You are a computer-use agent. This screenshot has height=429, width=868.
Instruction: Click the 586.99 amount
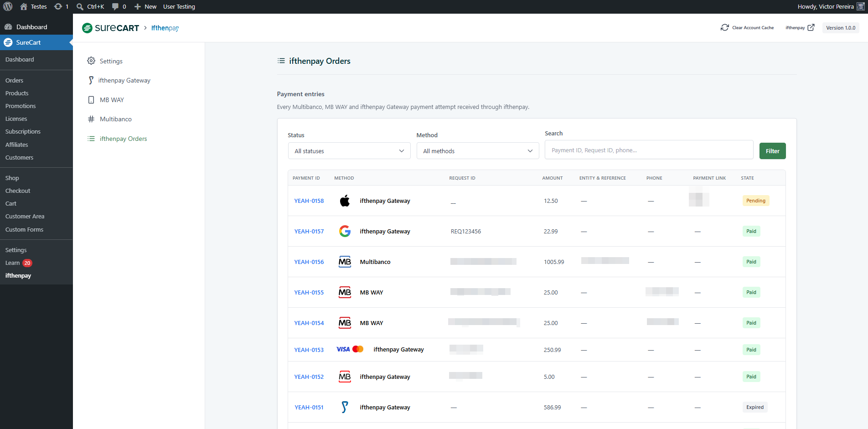552,407
